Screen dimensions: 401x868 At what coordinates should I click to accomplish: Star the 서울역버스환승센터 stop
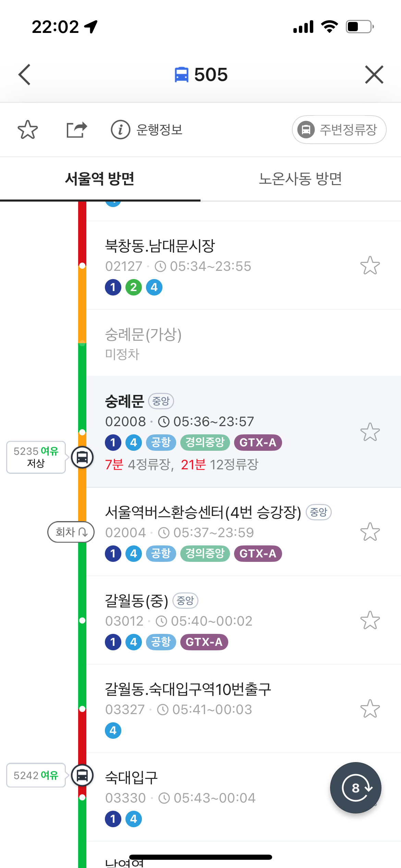coord(370,532)
